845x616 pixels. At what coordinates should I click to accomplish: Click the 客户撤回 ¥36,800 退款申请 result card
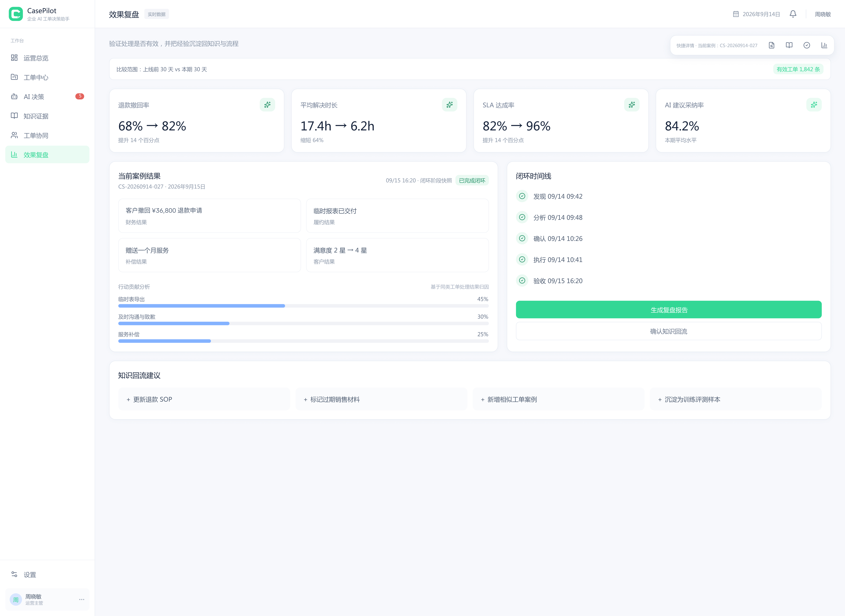[x=210, y=215]
